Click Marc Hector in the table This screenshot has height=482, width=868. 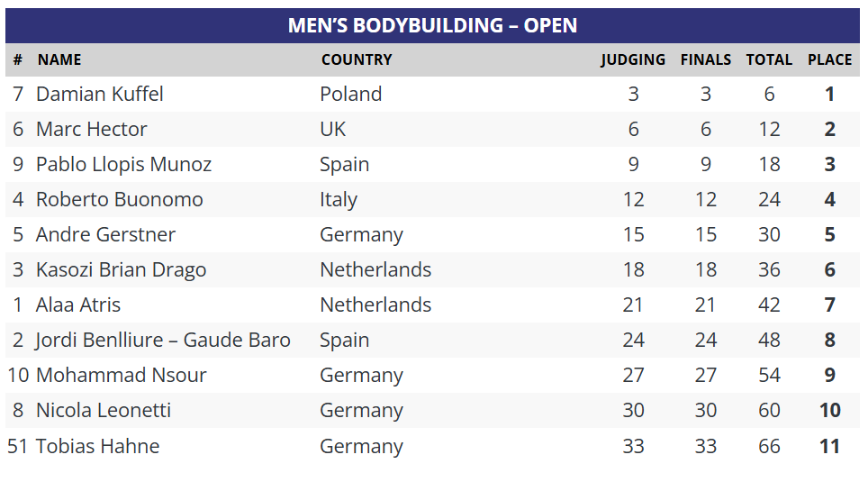(x=92, y=130)
